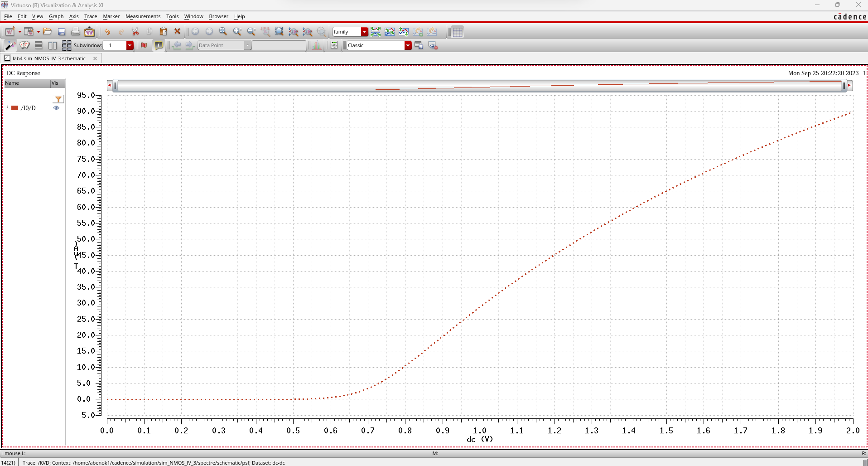
Task: Click the open folder icon
Action: (x=48, y=32)
